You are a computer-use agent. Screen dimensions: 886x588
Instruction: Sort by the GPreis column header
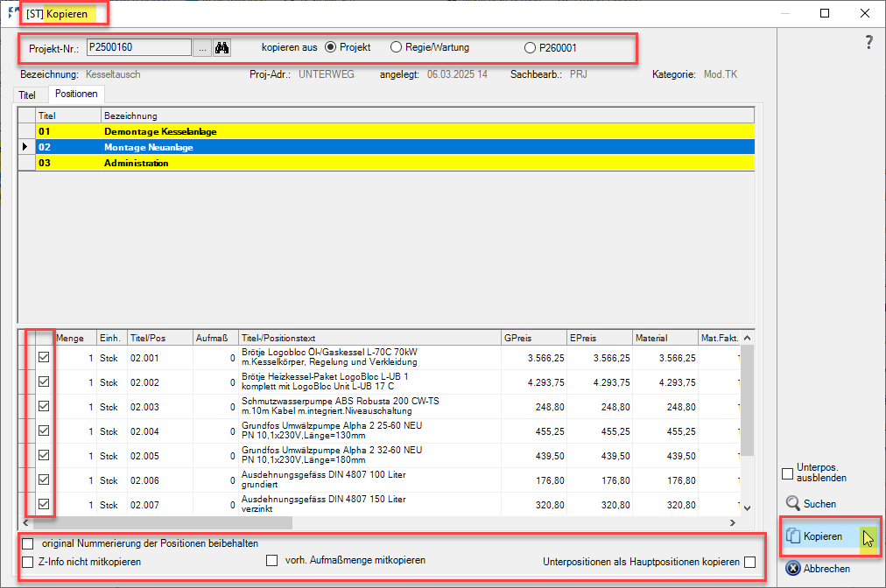pyautogui.click(x=533, y=338)
